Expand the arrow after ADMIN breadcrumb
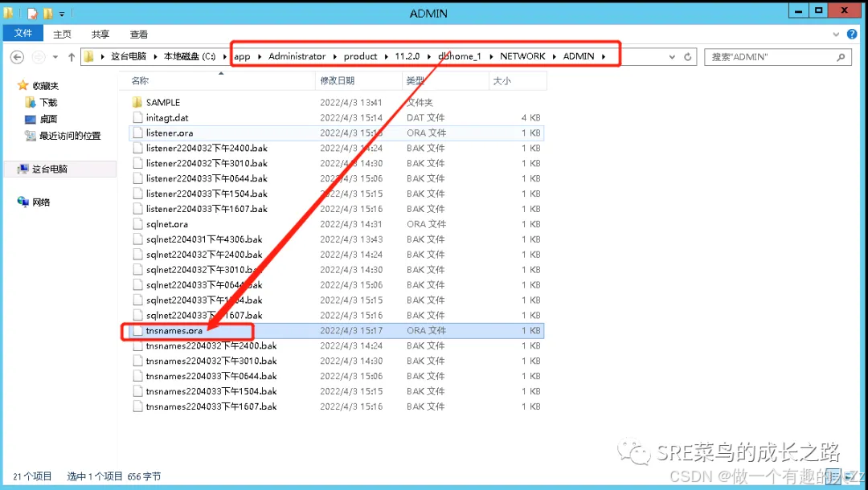 pyautogui.click(x=604, y=56)
